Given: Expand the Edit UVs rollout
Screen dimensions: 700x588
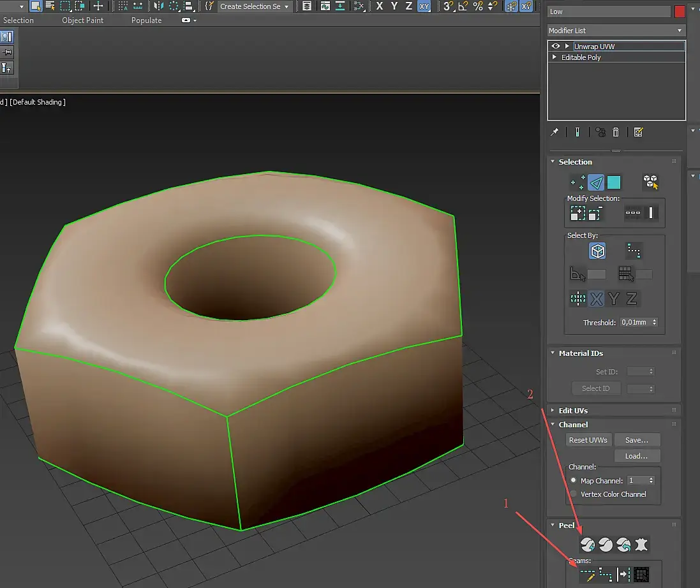Looking at the screenshot, I should (573, 411).
